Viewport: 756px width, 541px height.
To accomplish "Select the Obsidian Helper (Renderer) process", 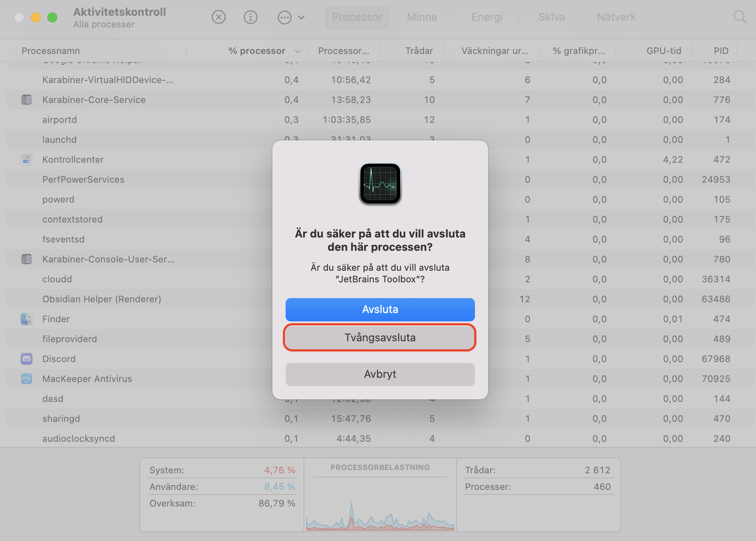I will point(380,299).
